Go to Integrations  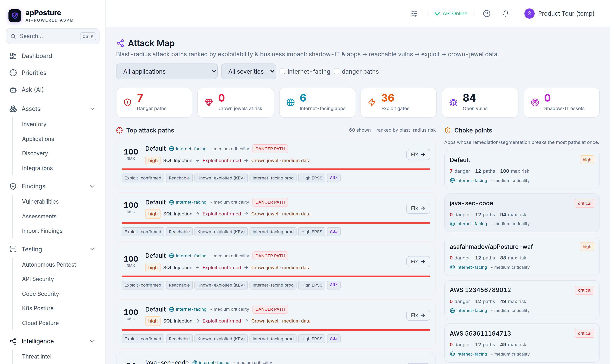tap(37, 168)
